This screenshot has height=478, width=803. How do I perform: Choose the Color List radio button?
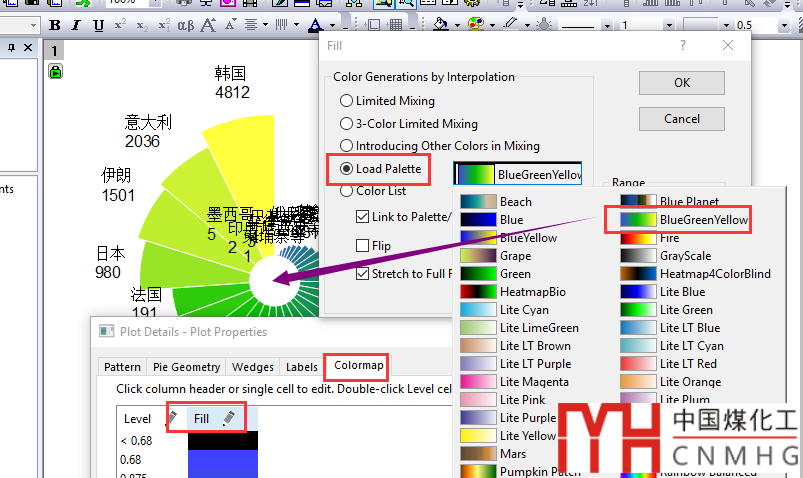(347, 191)
